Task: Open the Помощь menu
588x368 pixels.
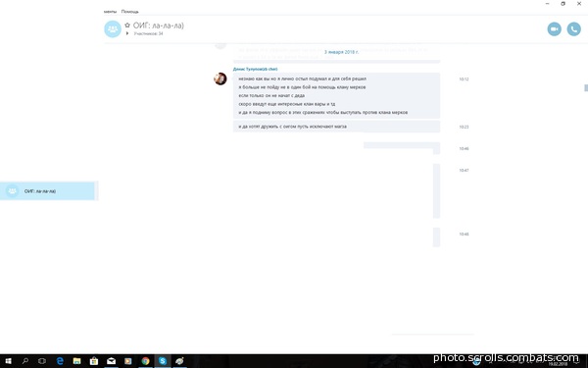Action: pyautogui.click(x=129, y=12)
